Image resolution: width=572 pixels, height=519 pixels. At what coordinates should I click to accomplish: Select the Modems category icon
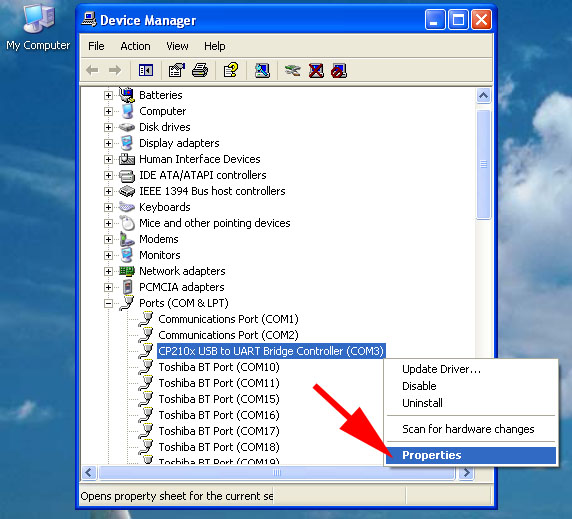tap(127, 239)
